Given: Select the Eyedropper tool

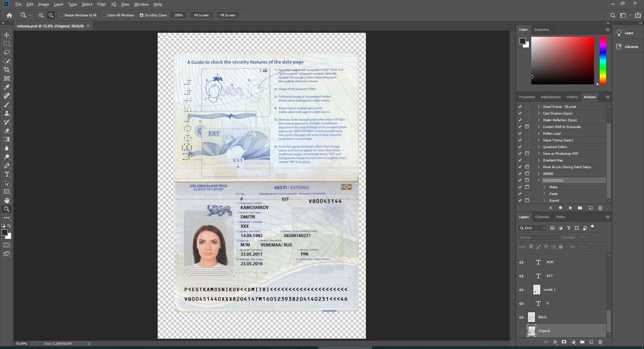Looking at the screenshot, I should (x=7, y=87).
